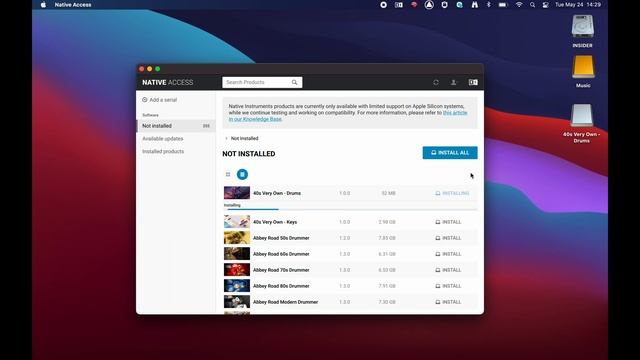Open the Not installed sidebar tab
Image resolution: width=640 pixels, height=360 pixels.
point(176,126)
